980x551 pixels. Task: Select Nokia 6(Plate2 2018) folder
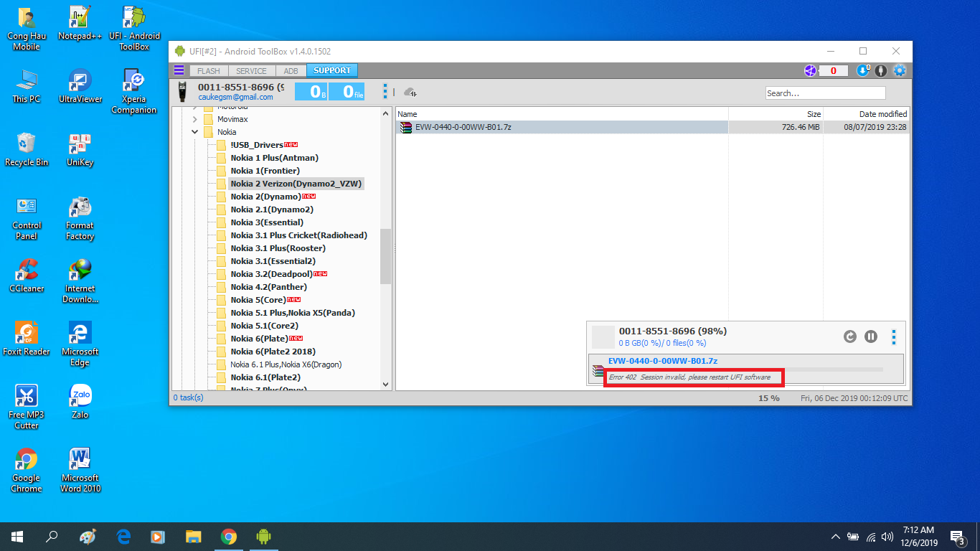(273, 352)
